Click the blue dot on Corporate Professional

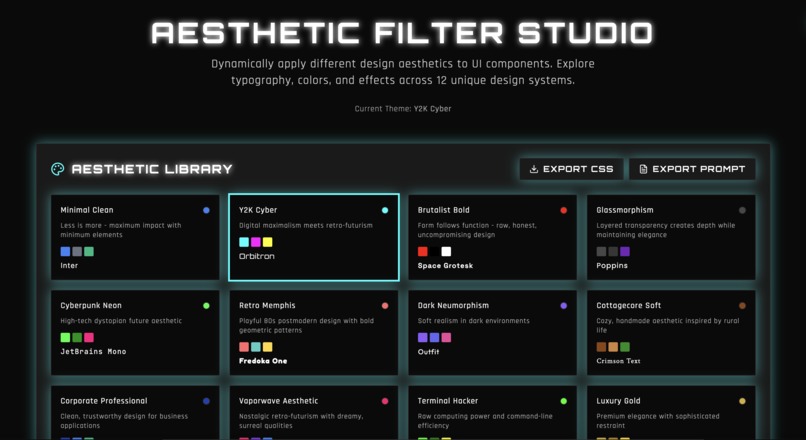(x=206, y=401)
